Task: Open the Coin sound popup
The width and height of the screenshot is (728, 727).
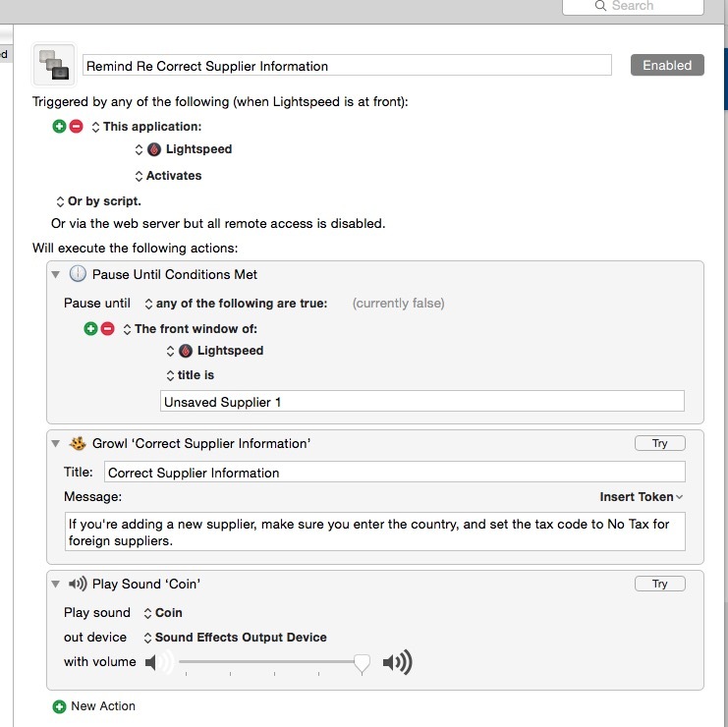Action: [x=163, y=613]
